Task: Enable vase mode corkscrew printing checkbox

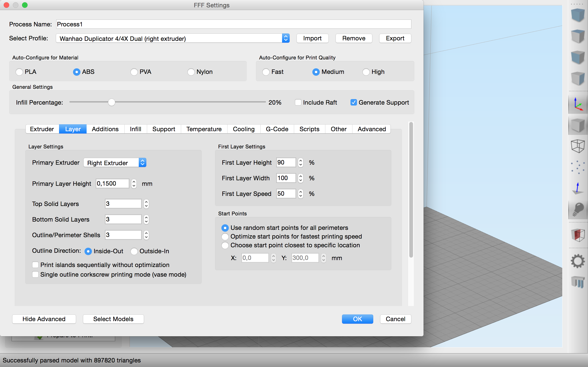Action: [x=35, y=275]
